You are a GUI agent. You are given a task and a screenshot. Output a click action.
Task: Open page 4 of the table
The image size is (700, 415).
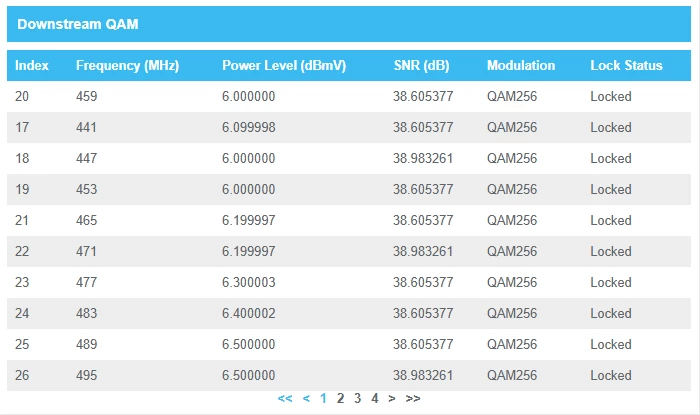[x=375, y=398]
